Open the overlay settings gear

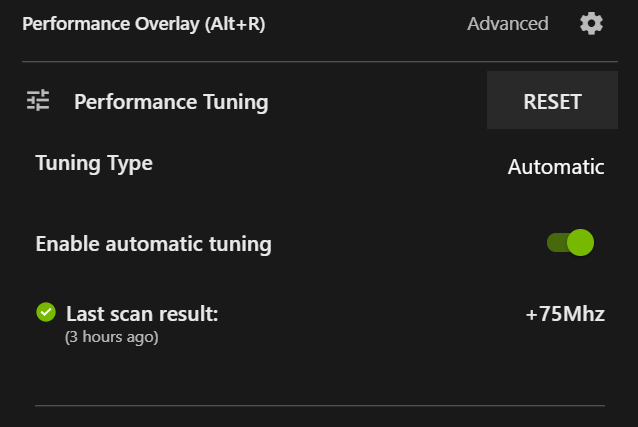tap(591, 23)
